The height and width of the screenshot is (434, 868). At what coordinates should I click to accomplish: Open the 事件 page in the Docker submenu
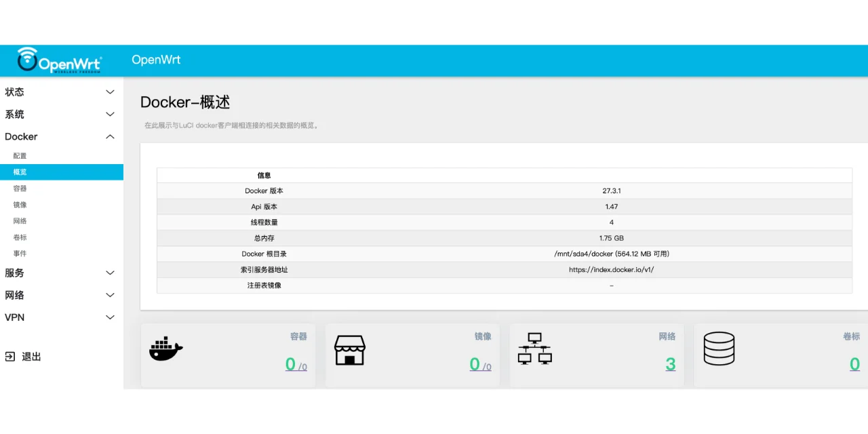click(20, 253)
